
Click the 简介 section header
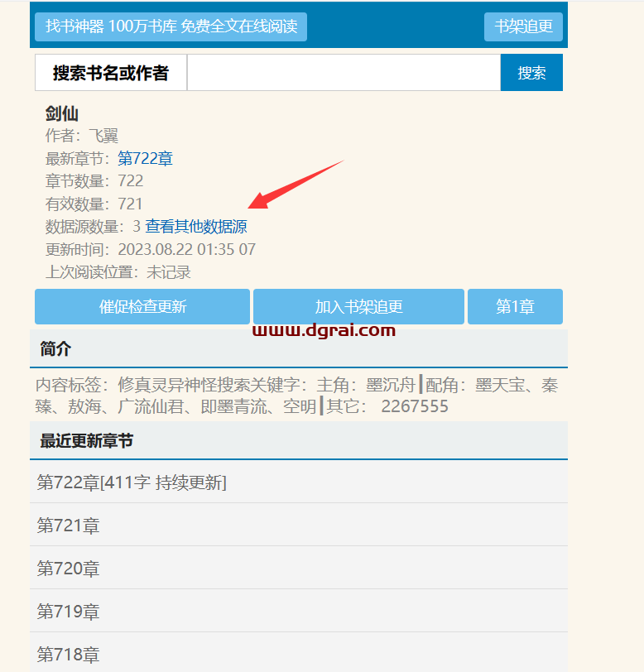[x=299, y=348]
